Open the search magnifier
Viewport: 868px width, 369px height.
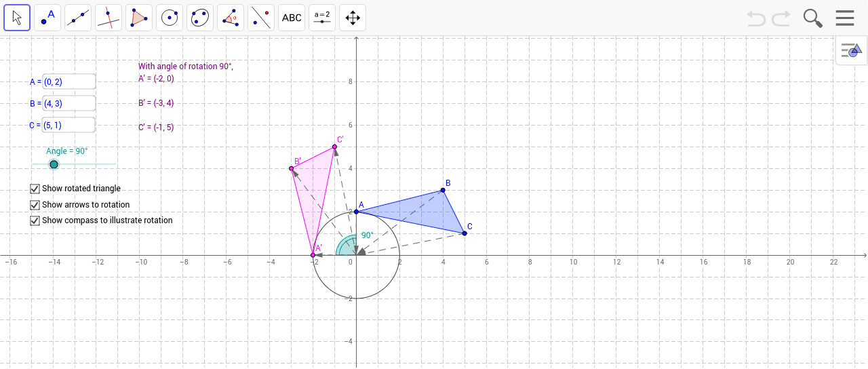(812, 18)
